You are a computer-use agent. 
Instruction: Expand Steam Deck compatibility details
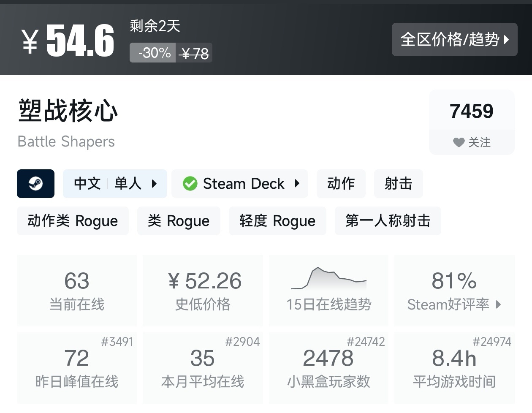point(240,184)
